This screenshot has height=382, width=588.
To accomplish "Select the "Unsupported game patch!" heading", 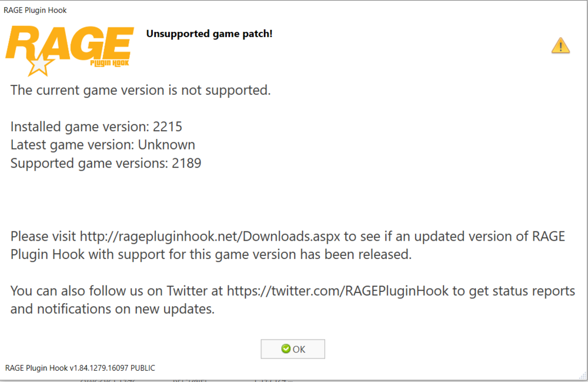I will point(209,34).
